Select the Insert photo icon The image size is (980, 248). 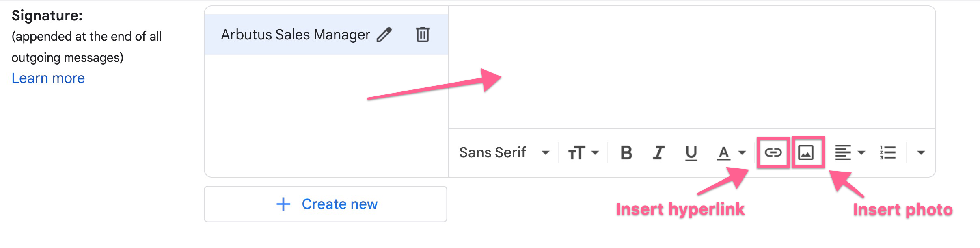[x=806, y=153]
